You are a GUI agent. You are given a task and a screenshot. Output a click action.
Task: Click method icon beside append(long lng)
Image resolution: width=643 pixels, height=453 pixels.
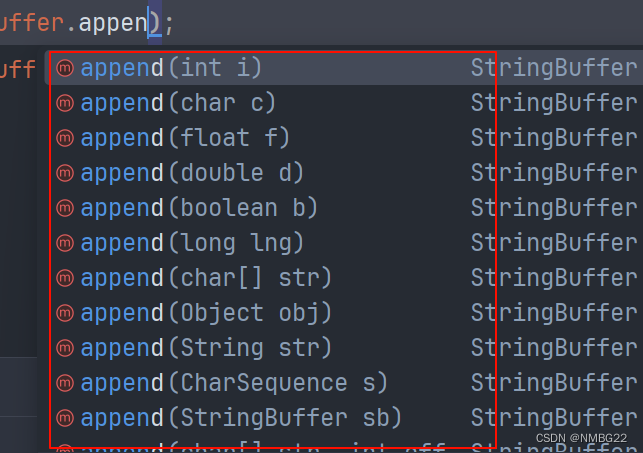[65, 243]
